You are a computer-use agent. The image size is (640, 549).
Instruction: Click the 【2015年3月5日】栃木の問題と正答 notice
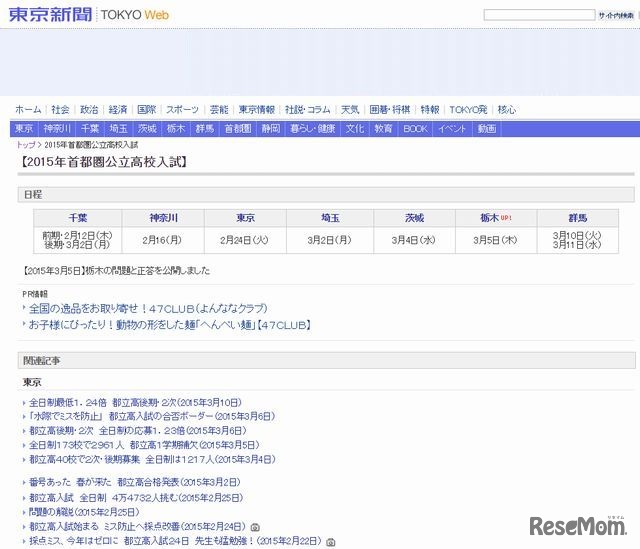(x=116, y=271)
